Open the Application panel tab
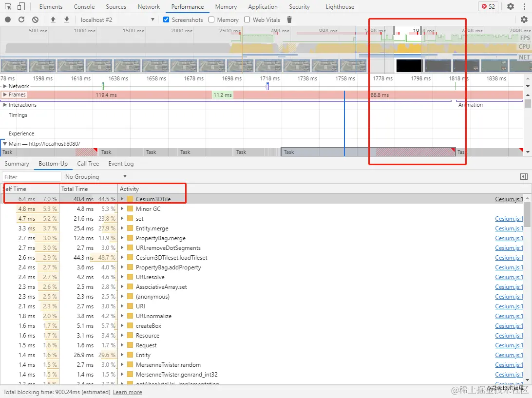The image size is (532, 398). tap(263, 6)
